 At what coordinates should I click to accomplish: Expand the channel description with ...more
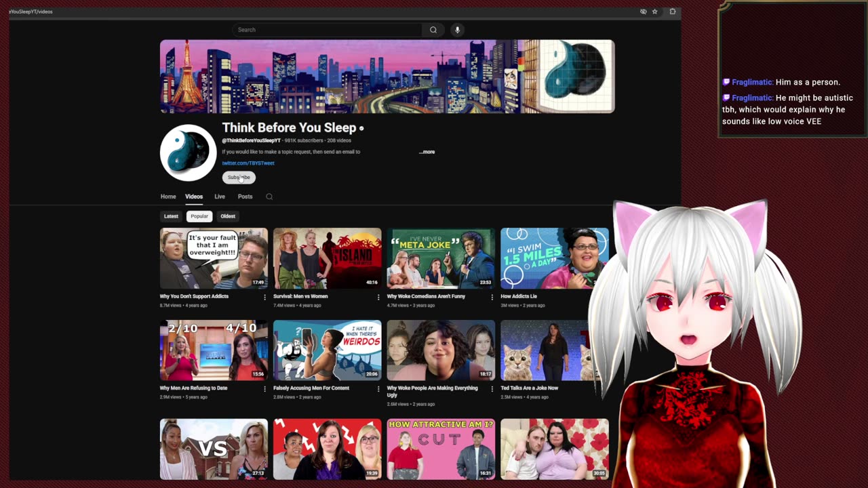[427, 152]
